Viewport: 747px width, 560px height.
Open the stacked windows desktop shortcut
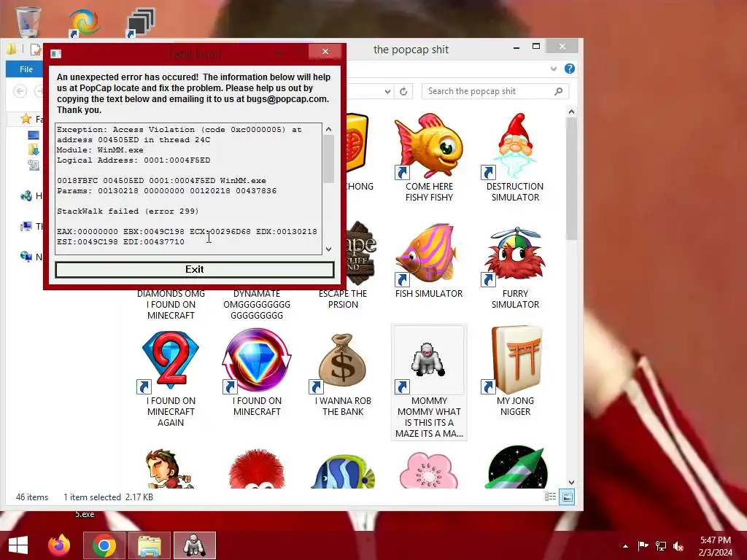[141, 23]
